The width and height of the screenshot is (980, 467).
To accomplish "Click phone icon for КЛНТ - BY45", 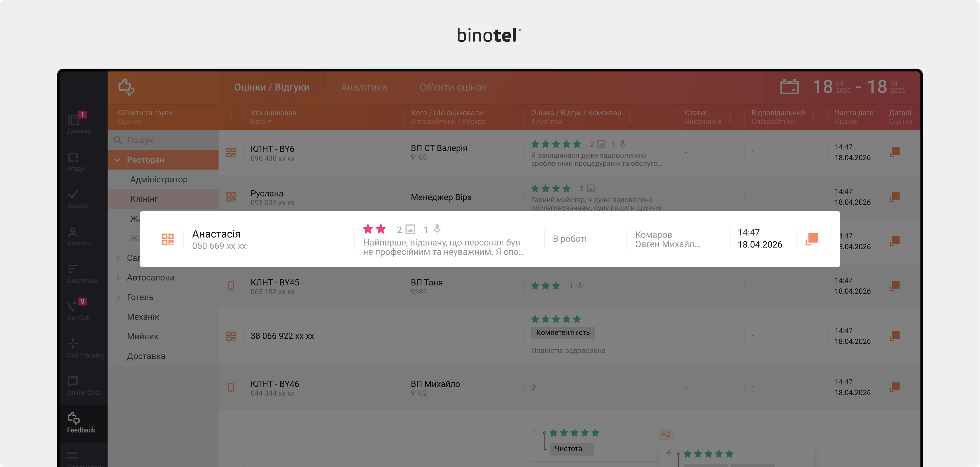I will click(x=231, y=286).
